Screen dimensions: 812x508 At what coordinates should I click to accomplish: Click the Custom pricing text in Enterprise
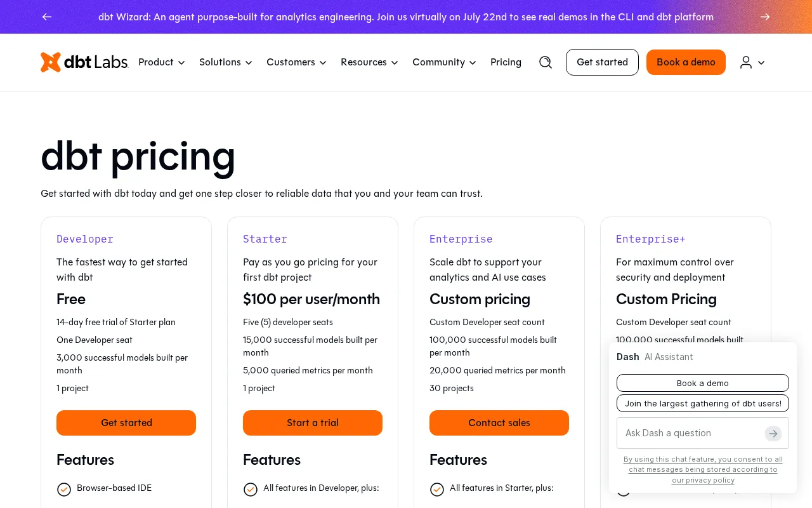[x=480, y=299]
